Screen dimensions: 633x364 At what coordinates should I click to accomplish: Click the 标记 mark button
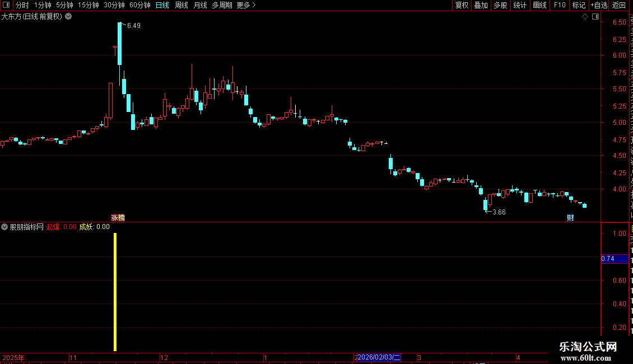point(579,5)
